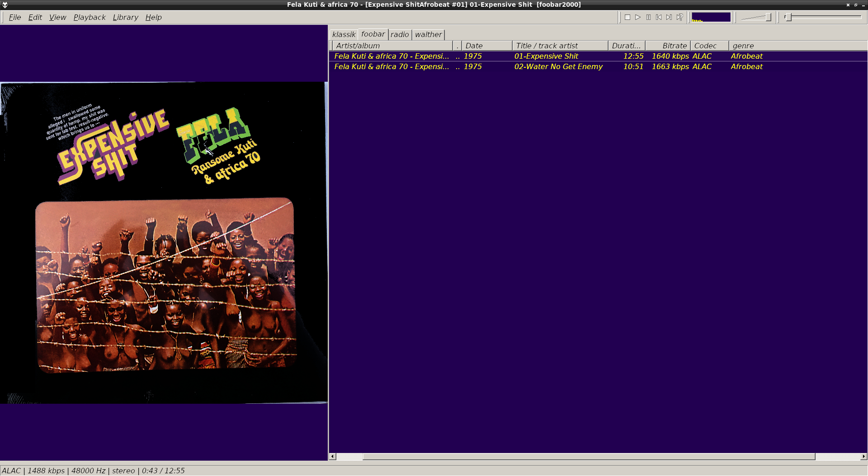This screenshot has width=868, height=476.
Task: Click the 1640 kbps bitrate cell
Action: (x=670, y=56)
